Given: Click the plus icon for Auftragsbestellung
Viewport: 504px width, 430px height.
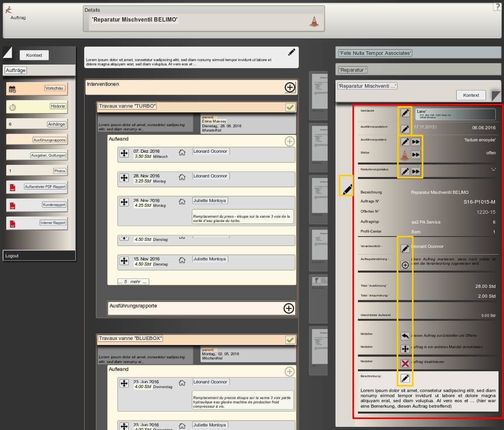Looking at the screenshot, I should [405, 265].
